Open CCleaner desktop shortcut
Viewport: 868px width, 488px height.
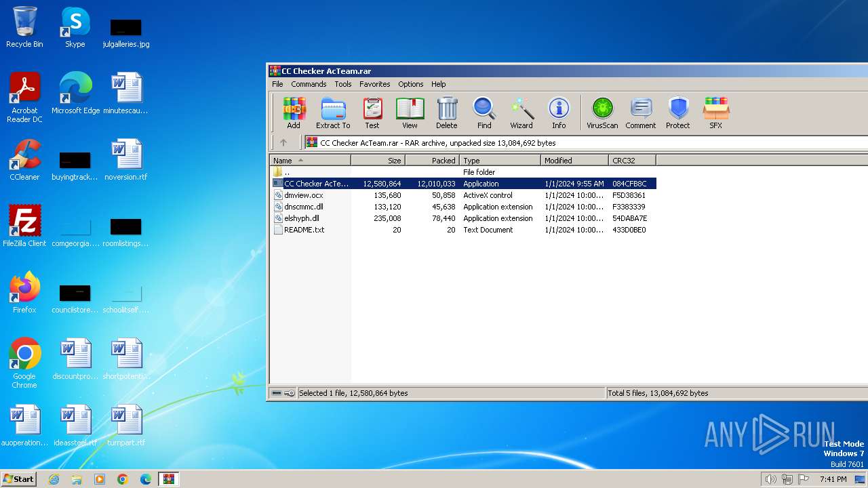point(24,160)
